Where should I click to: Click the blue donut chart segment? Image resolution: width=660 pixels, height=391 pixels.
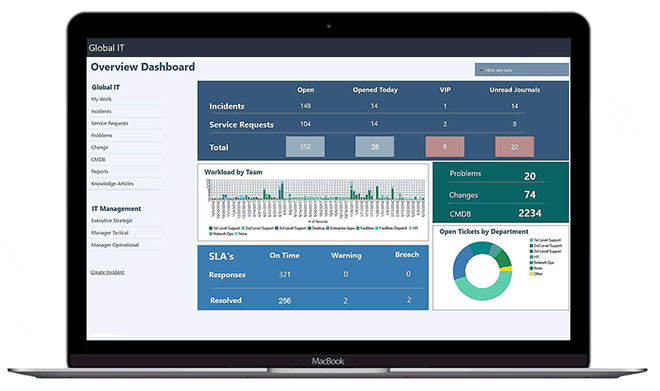coord(460,262)
